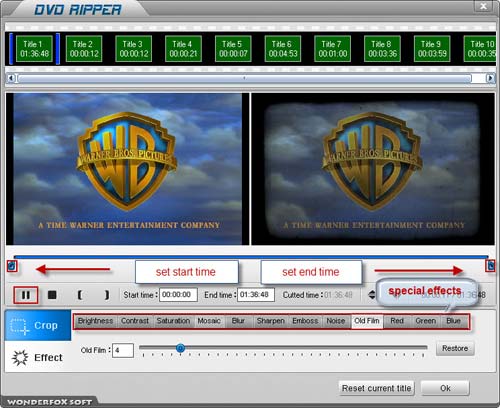
Task: Select the Title 5 thumbnail
Action: 233,49
